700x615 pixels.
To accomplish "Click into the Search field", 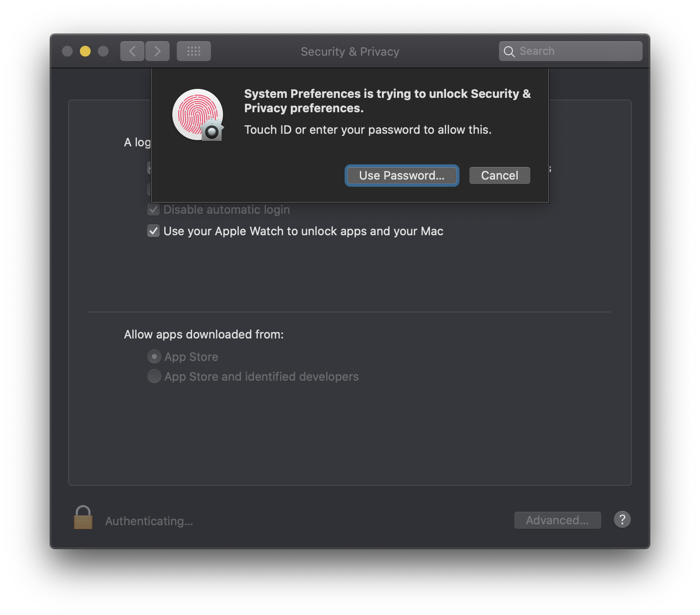I will click(x=571, y=51).
